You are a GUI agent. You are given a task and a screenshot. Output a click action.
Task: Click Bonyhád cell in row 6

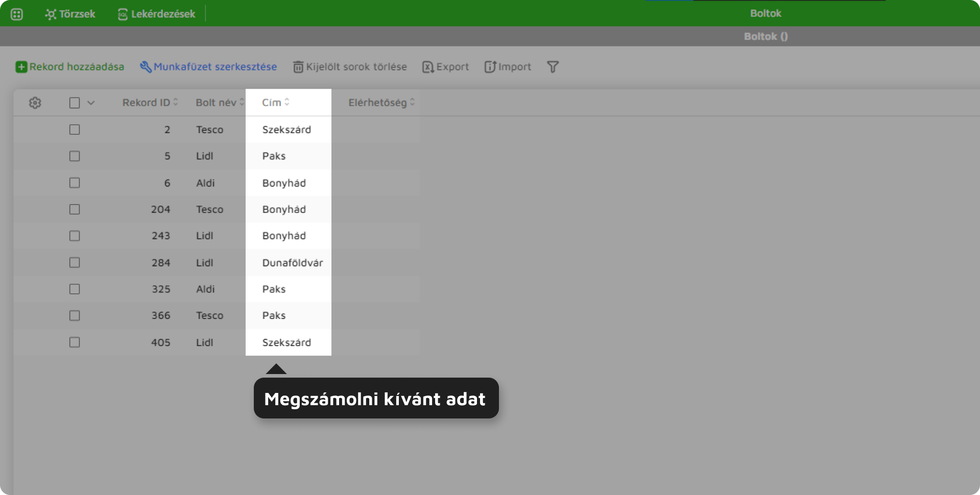pyautogui.click(x=284, y=183)
